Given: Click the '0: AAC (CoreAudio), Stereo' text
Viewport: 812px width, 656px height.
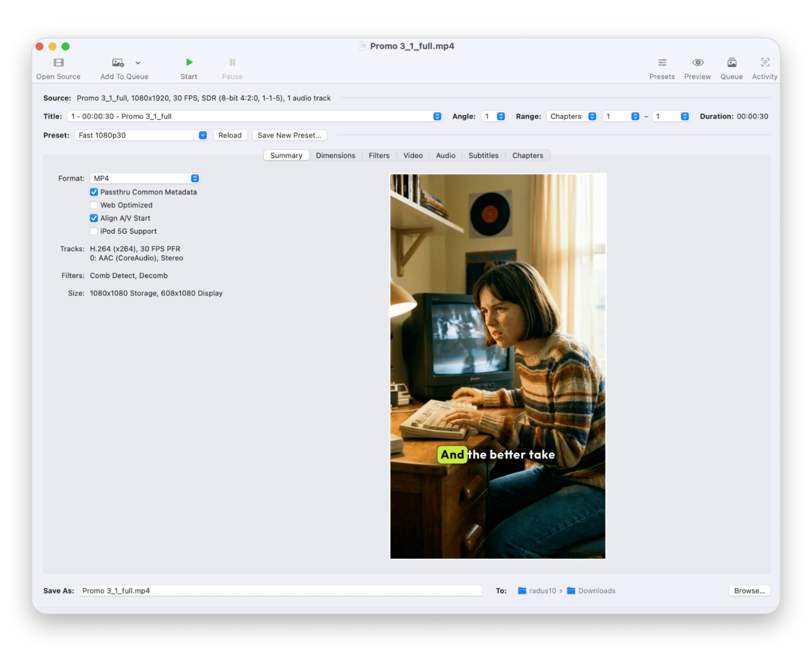Looking at the screenshot, I should pos(136,258).
